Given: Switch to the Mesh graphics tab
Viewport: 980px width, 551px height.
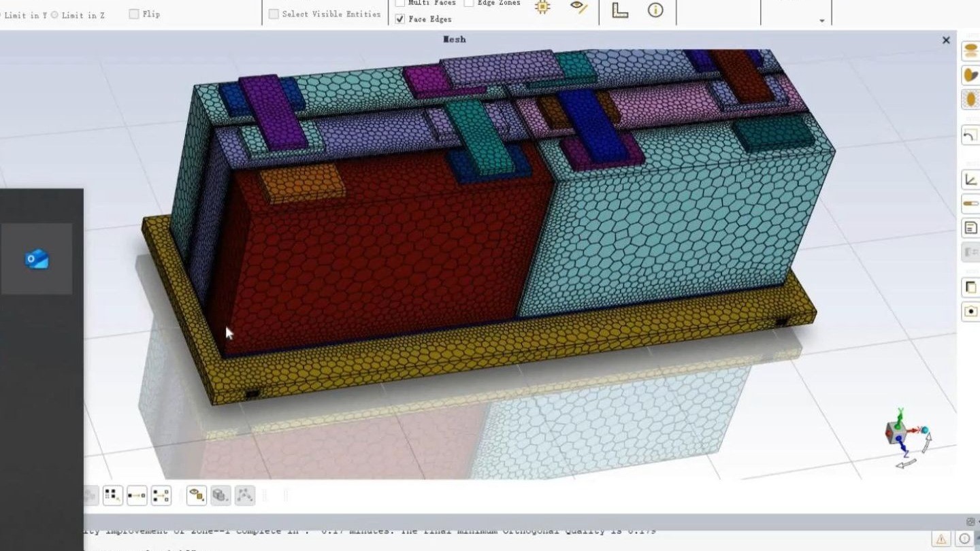Looking at the screenshot, I should [x=455, y=39].
